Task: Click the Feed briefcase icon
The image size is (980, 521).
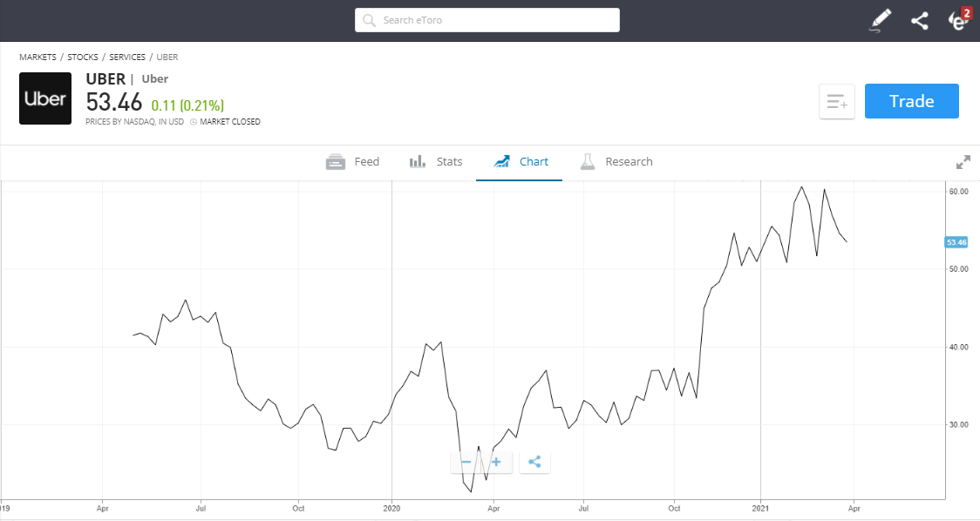Action: pos(336,161)
